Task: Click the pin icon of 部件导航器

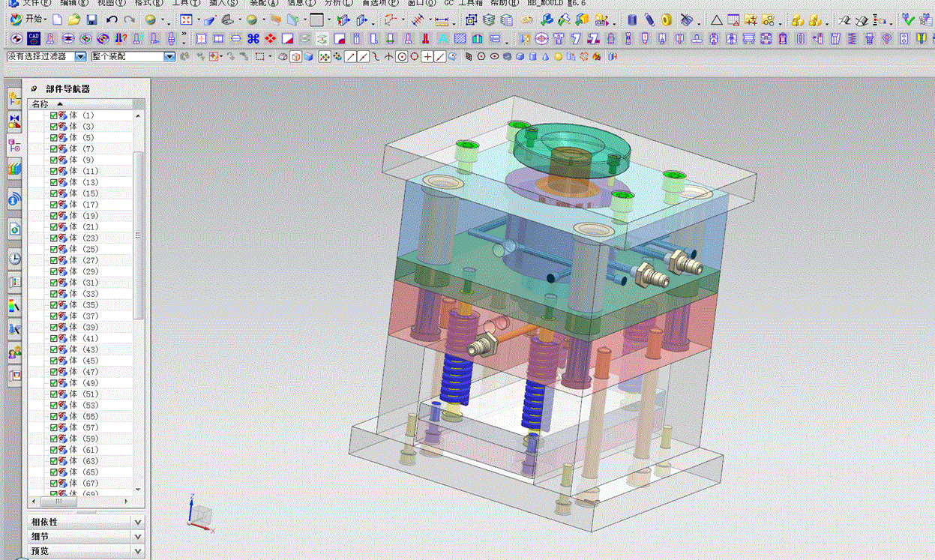Action: (x=34, y=88)
